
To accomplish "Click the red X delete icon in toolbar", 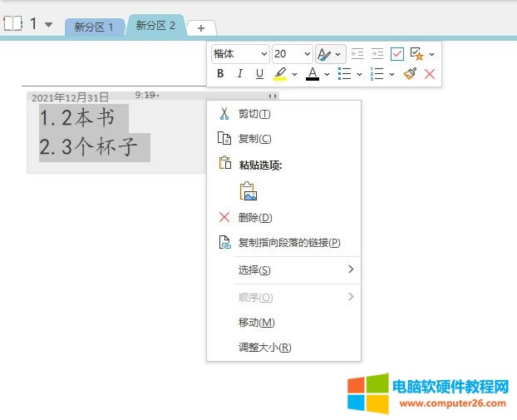I will [430, 74].
